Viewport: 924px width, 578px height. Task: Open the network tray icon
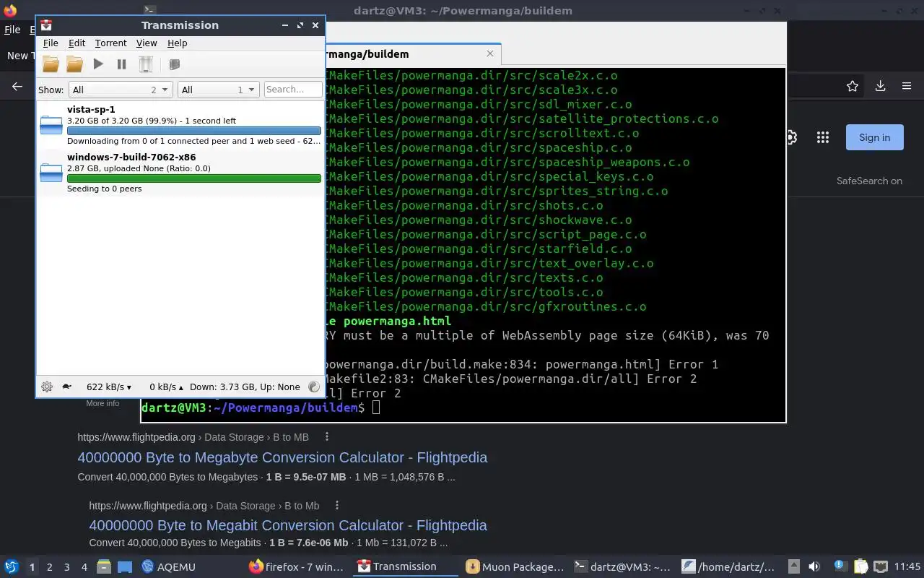click(881, 567)
